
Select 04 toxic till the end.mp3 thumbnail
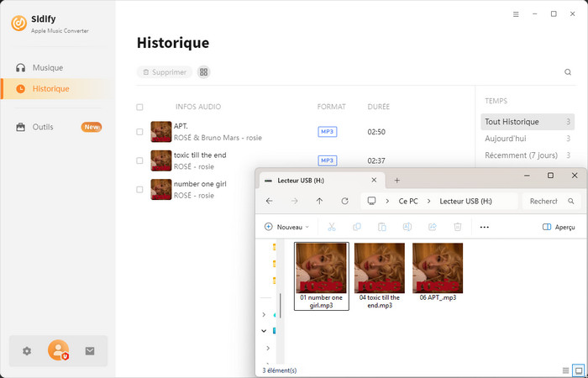tap(379, 269)
